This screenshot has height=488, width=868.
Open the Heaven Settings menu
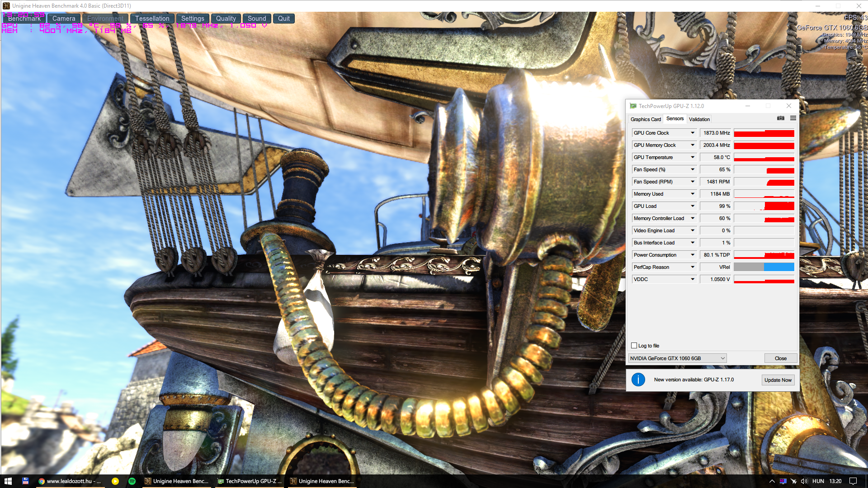[x=193, y=19]
